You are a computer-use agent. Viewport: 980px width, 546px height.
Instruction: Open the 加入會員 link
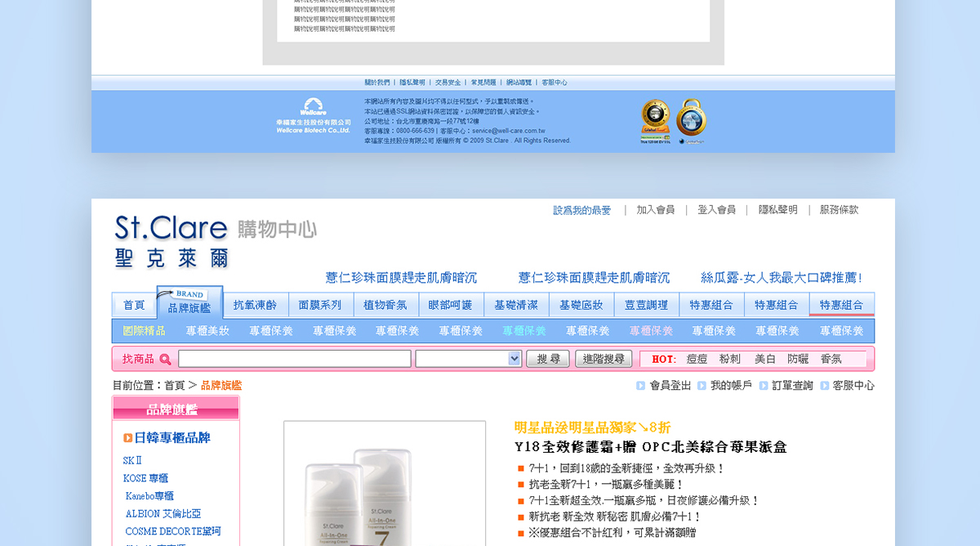click(656, 210)
